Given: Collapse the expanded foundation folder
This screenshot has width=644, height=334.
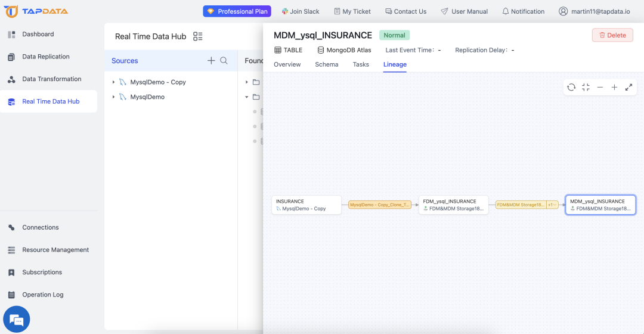Looking at the screenshot, I should click(x=246, y=97).
